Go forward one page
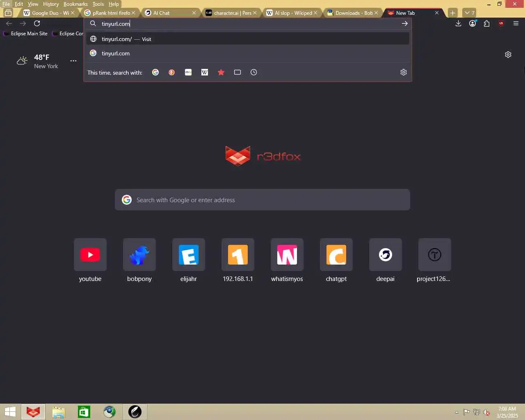525x420 pixels. (x=23, y=23)
